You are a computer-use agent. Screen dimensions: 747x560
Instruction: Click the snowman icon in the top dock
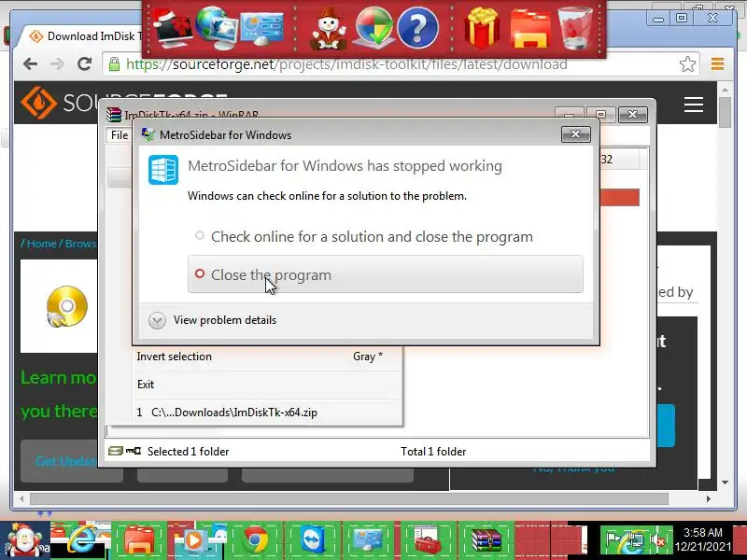tap(329, 29)
